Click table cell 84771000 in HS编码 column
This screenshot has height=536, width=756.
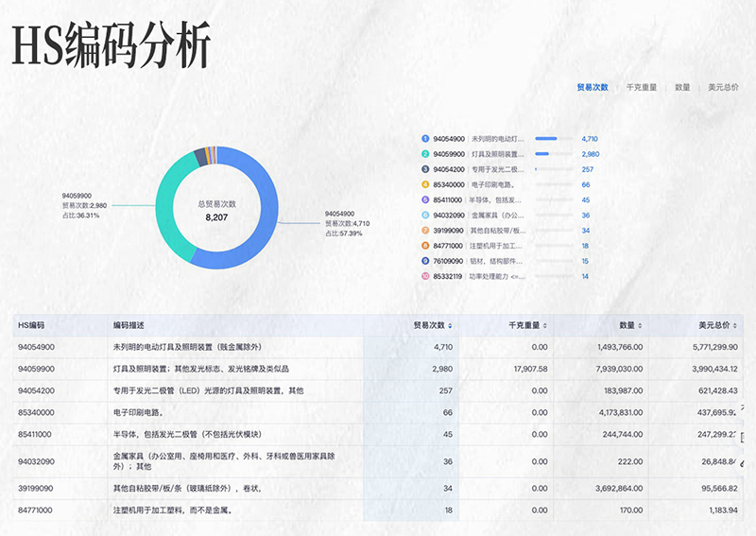click(35, 510)
